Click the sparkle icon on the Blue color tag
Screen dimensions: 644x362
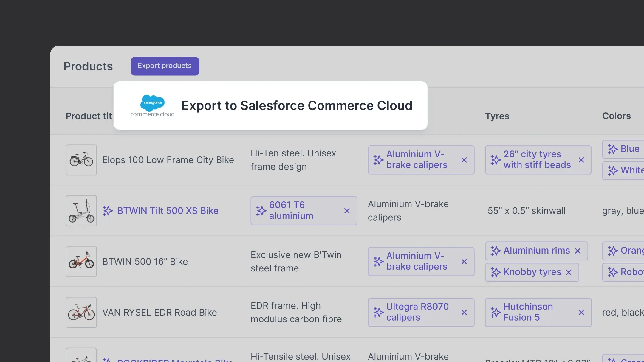pos(612,149)
